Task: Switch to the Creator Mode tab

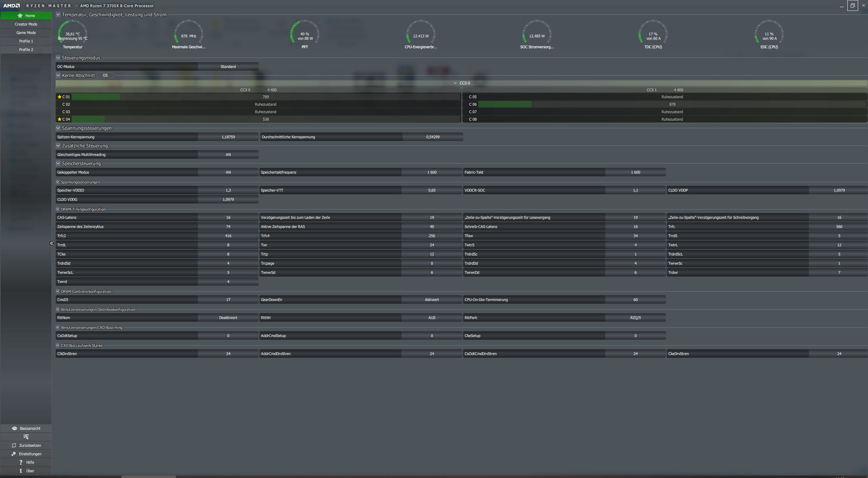Action: (26, 24)
